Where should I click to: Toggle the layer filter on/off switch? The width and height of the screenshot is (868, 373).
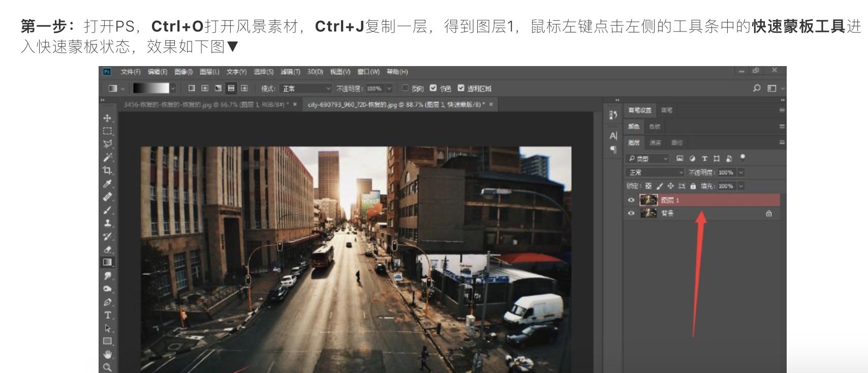pyautogui.click(x=742, y=158)
